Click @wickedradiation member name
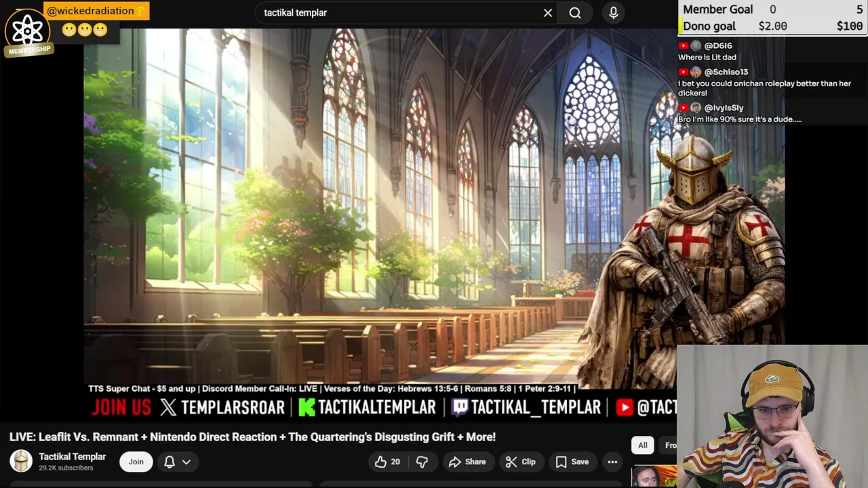The image size is (868, 488). pos(90,11)
